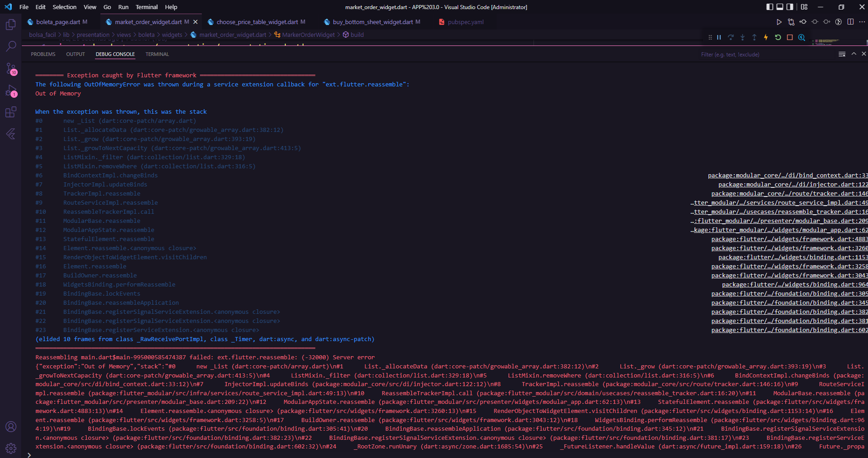868x458 pixels.
Task: Open Source Control from the activity bar
Action: (11, 68)
